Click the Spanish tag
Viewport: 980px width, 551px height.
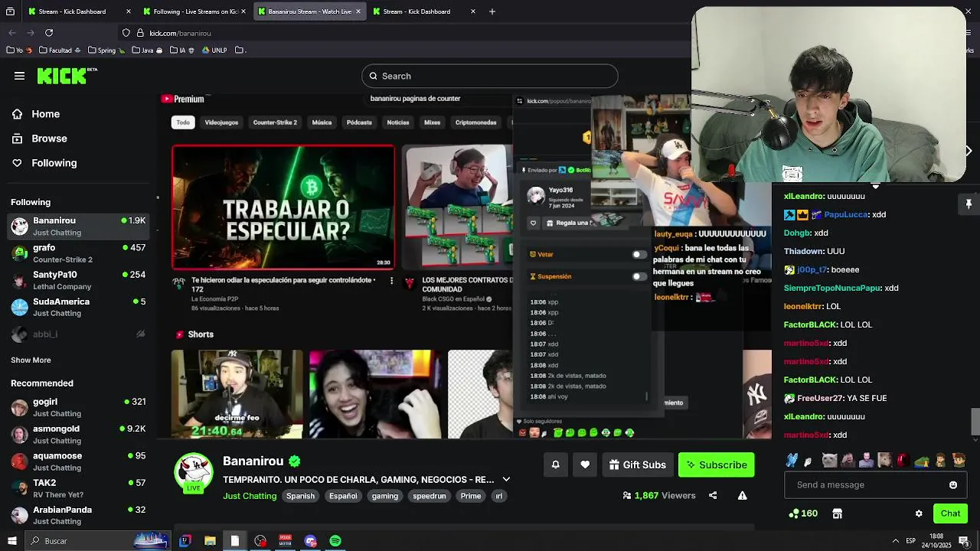(x=300, y=496)
